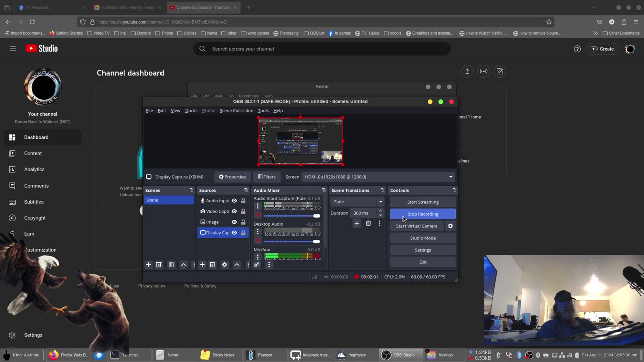This screenshot has height=362, width=644.
Task: Add a scene transition
Action: point(357,223)
